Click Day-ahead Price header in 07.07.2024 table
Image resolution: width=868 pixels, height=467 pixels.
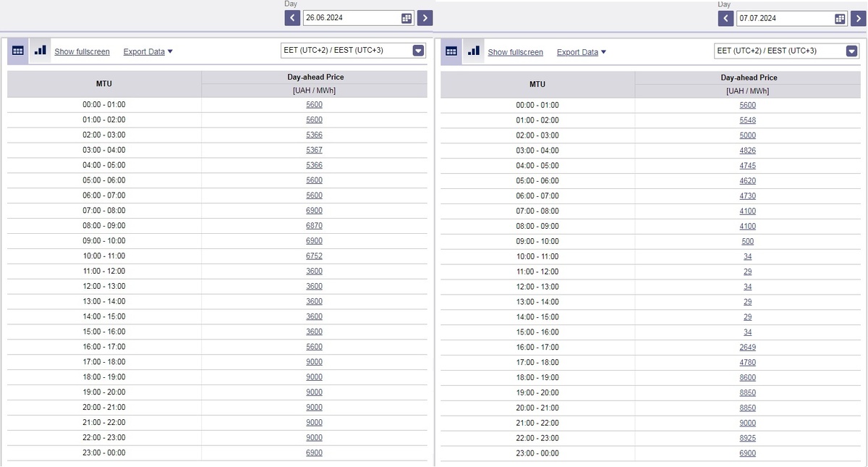(x=749, y=77)
